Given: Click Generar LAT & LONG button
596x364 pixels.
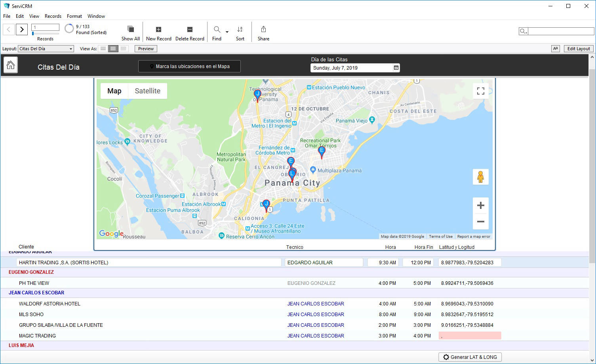Looking at the screenshot, I should tap(470, 357).
